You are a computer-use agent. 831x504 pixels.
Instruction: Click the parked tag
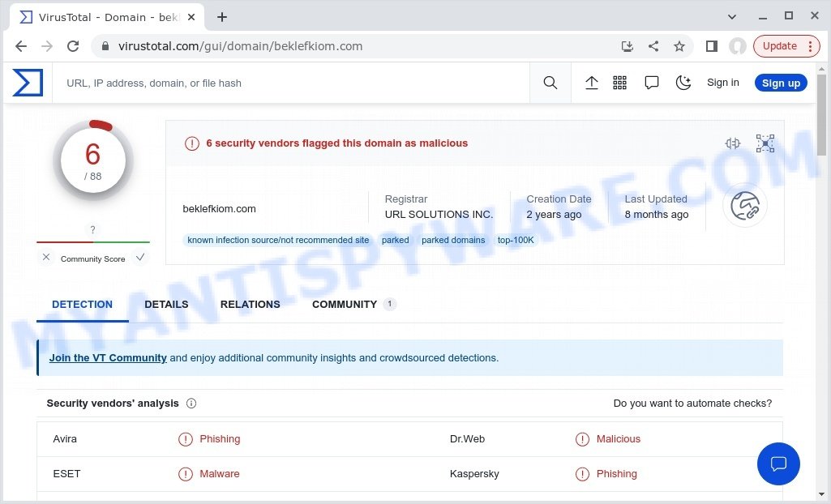[x=396, y=240]
